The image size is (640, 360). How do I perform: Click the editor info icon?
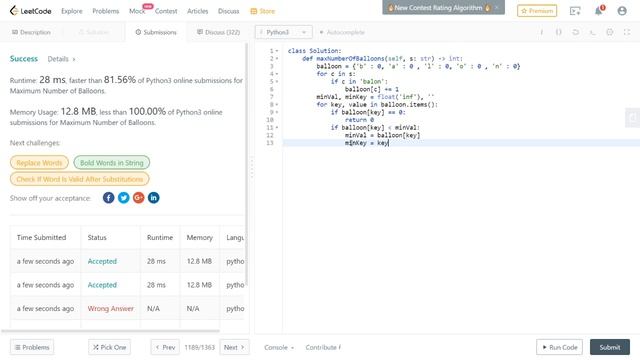(542, 32)
